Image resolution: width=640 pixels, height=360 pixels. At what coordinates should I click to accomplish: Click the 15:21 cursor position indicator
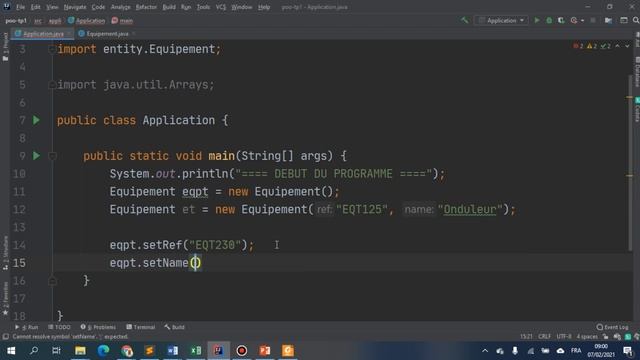526,337
